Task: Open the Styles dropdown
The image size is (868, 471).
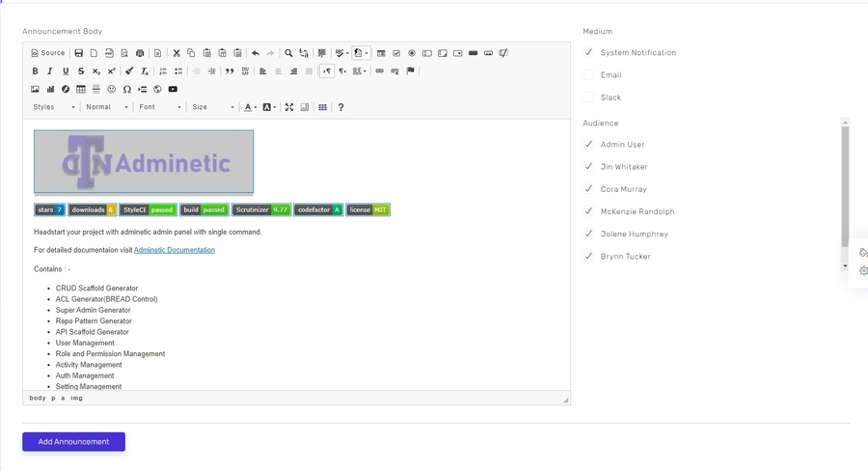Action: coord(53,107)
